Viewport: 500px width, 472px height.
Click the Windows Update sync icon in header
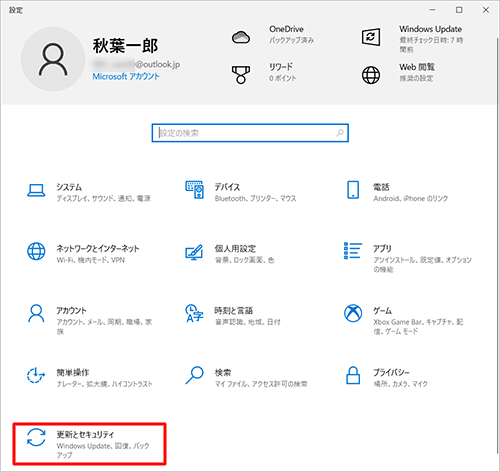[371, 37]
